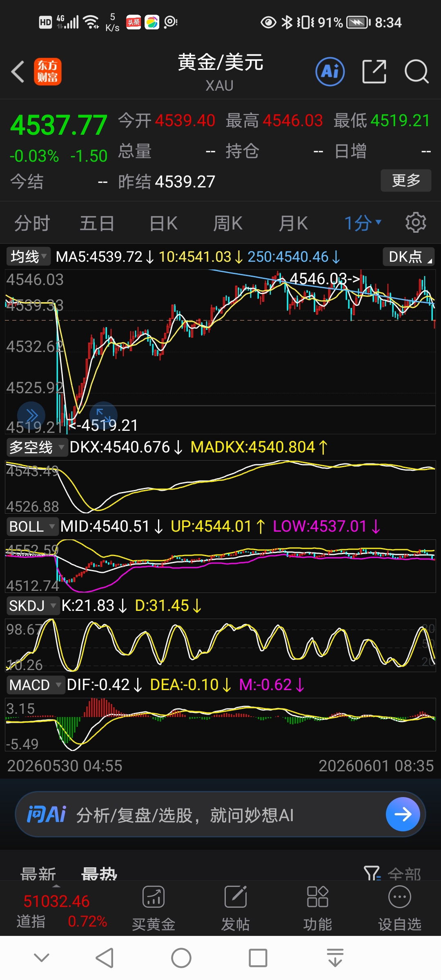Tap the UP:4544.01 Bollinger reading
This screenshot has height=980, width=441.
[218, 526]
